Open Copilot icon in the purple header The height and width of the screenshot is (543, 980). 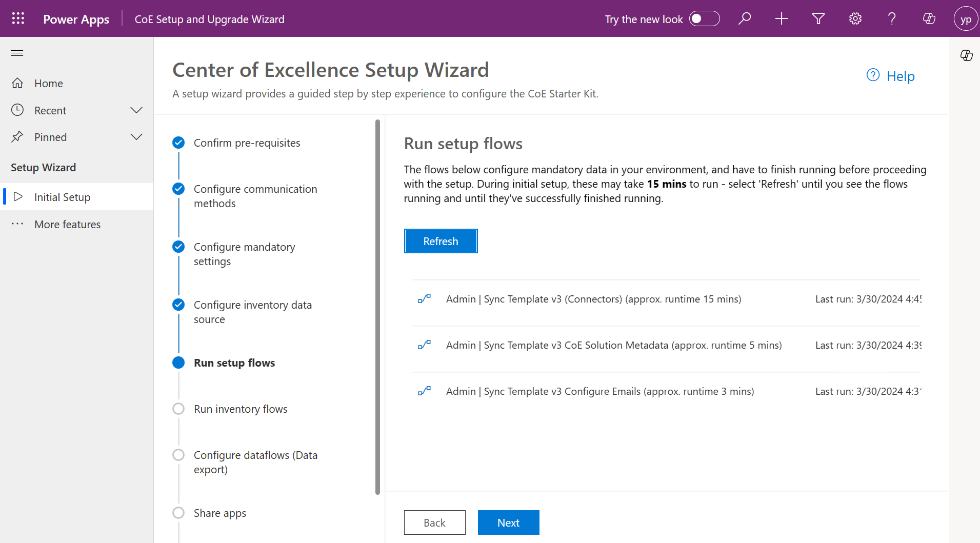pyautogui.click(x=929, y=19)
